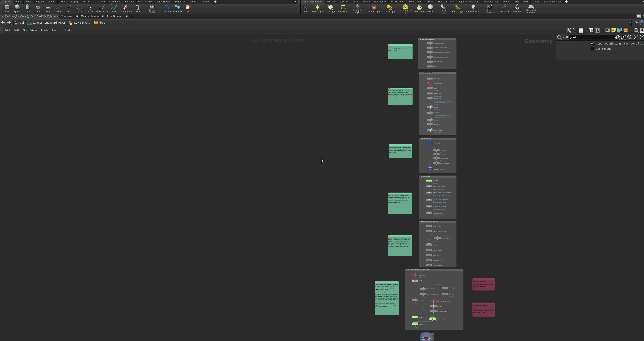Image resolution: width=644 pixels, height=341 pixels.
Task: Add a Gamepad Camera
Action: pyautogui.click(x=531, y=9)
